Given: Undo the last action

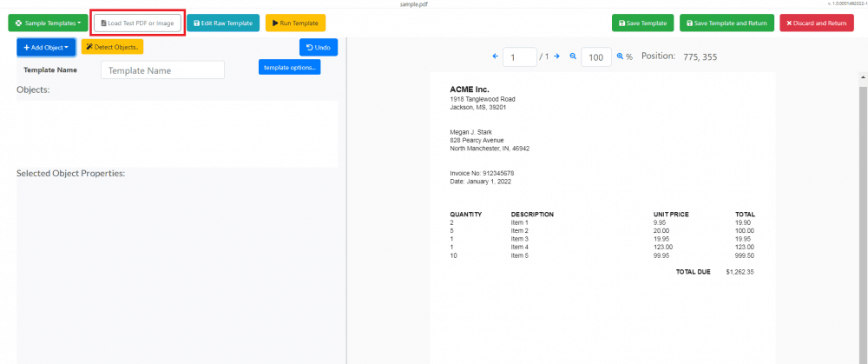Looking at the screenshot, I should (319, 47).
